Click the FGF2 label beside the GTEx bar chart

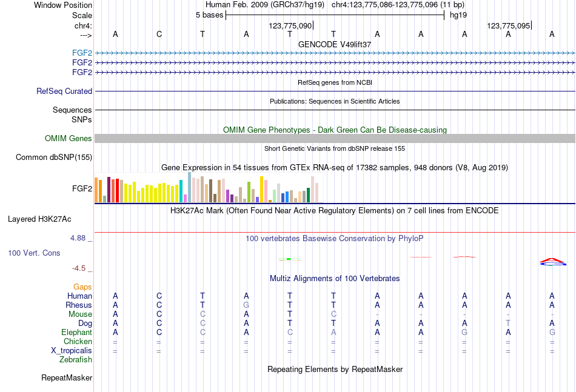pyautogui.click(x=82, y=188)
